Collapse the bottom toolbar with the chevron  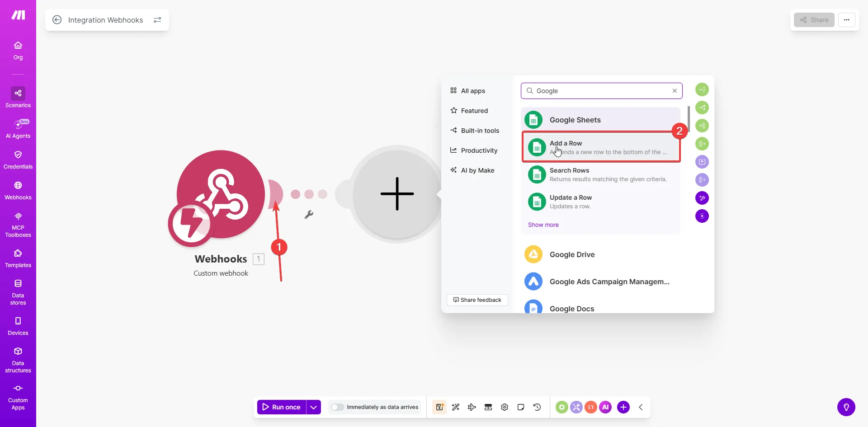pyautogui.click(x=641, y=407)
